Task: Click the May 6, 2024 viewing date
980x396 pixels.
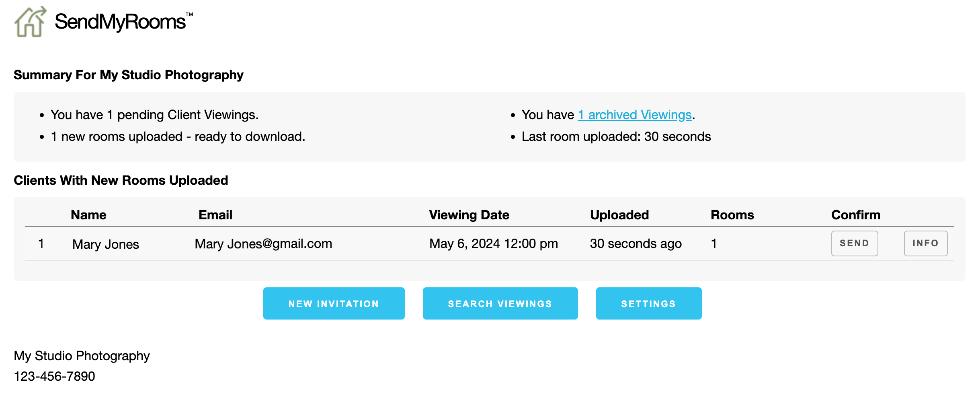Action: pos(494,244)
